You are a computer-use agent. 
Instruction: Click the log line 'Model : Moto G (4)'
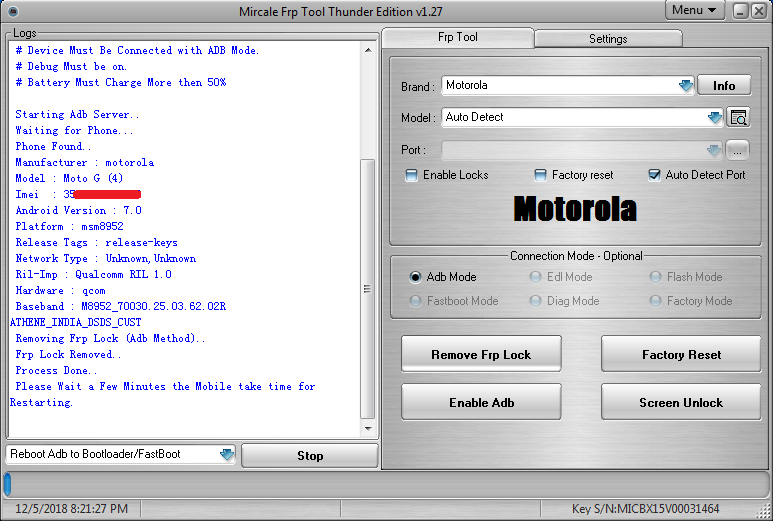coord(69,178)
